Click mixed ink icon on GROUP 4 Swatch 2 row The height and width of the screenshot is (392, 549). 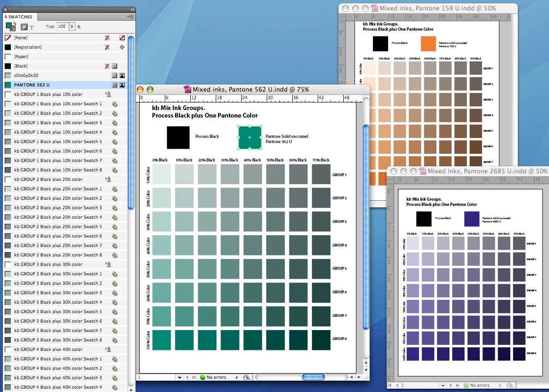click(115, 368)
